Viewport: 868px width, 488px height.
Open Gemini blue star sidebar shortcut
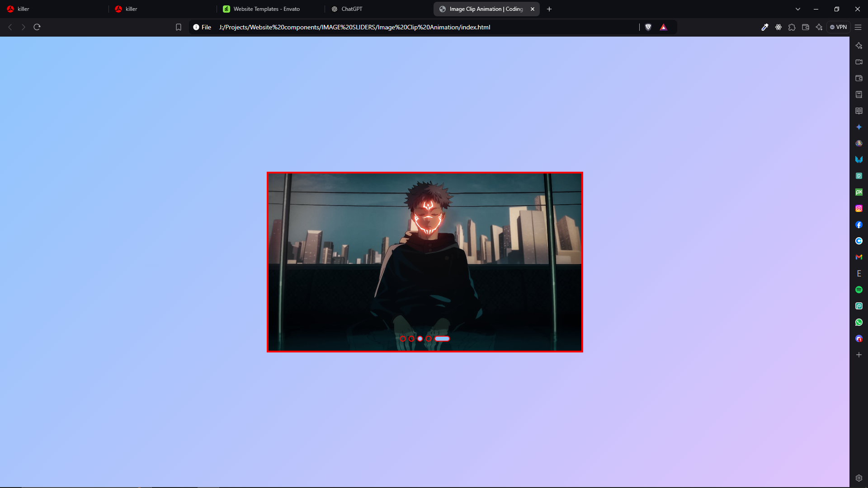click(859, 127)
